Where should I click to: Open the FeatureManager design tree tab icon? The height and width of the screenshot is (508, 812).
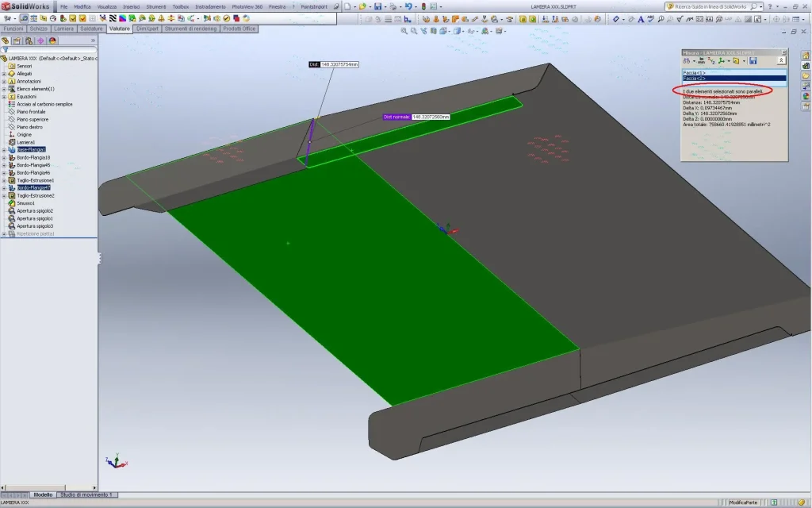6,40
